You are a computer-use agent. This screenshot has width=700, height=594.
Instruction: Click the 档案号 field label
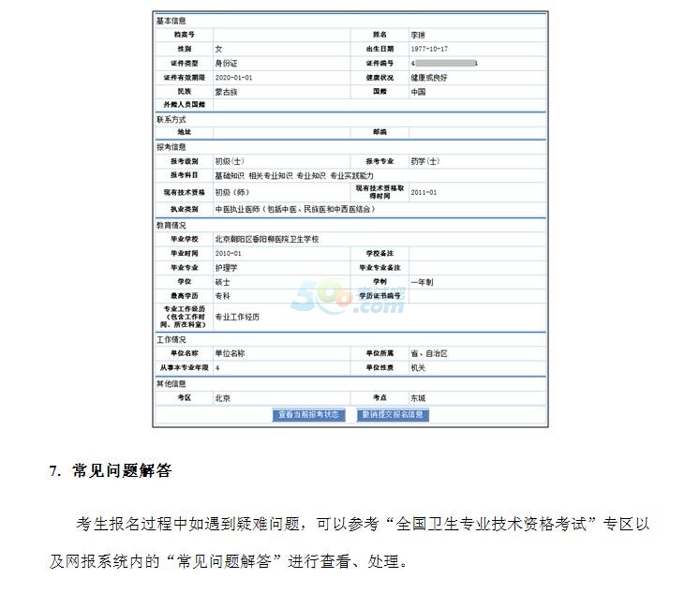click(185, 35)
